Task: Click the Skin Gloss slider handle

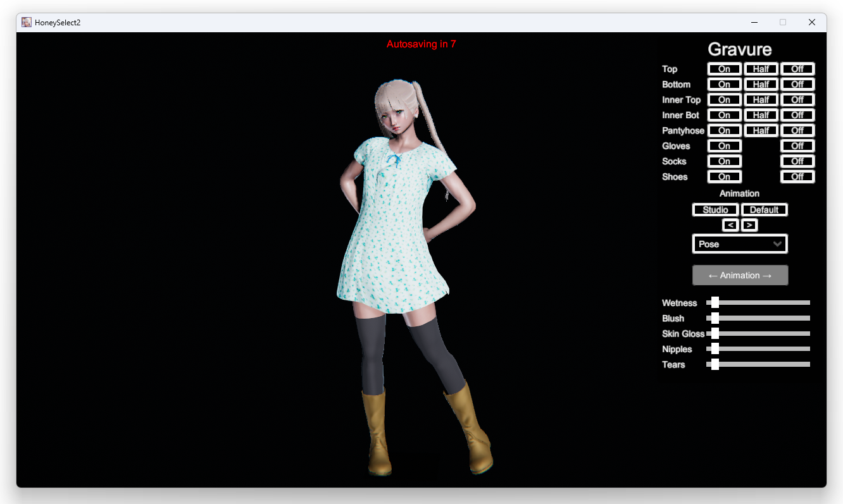Action: 715,334
